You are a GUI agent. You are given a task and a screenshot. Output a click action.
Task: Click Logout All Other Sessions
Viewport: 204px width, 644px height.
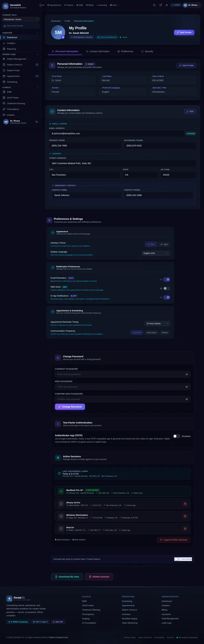click(x=174, y=540)
